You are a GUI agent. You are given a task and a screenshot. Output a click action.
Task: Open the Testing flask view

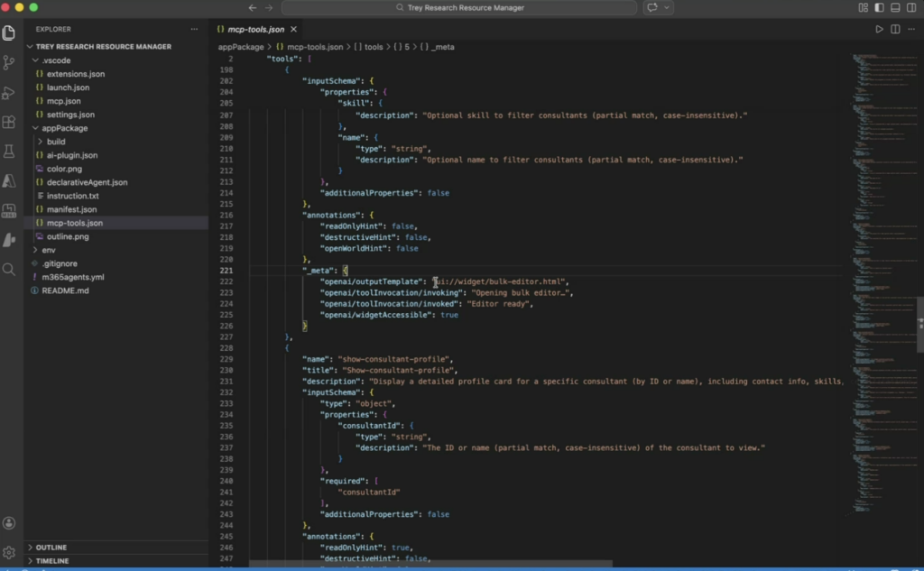(x=9, y=152)
